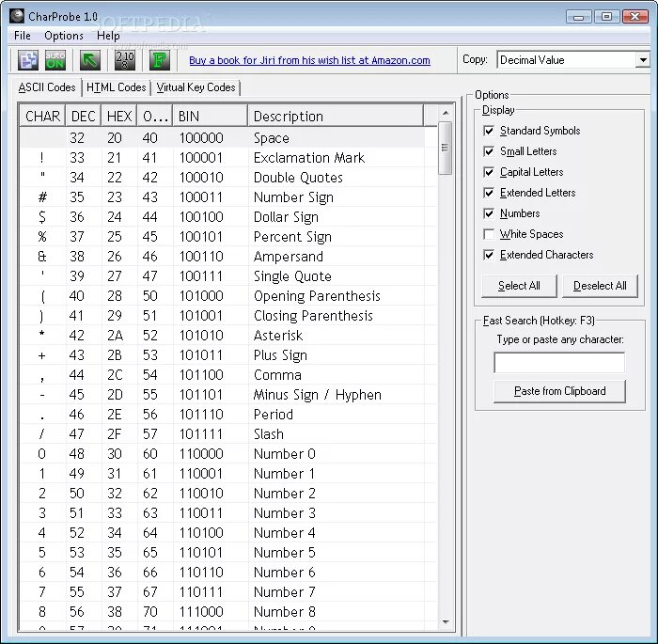Toggle the green auto ON toolbar icon
This screenshot has width=658, height=644.
55,60
